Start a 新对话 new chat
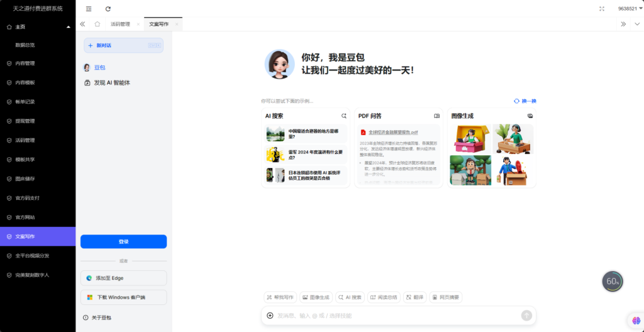 (124, 46)
